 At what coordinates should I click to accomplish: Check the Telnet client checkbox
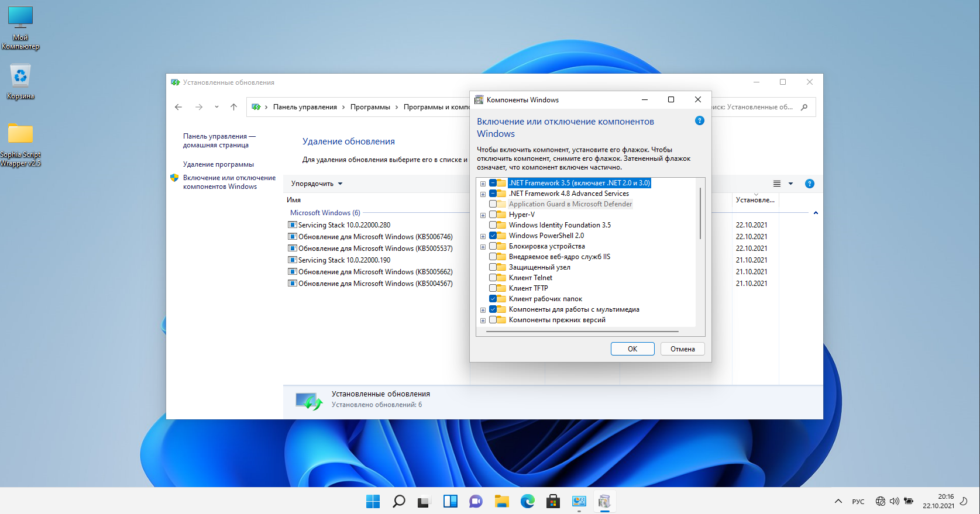493,278
